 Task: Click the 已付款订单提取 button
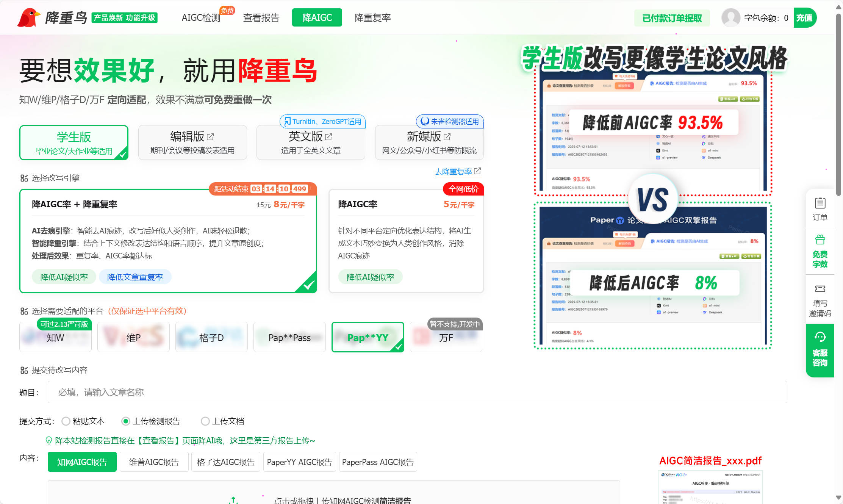coord(672,18)
